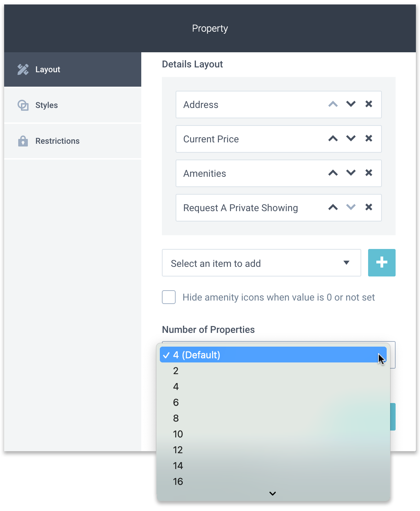Click the Styles panel icon
This screenshot has height=511, width=420.
coord(23,105)
